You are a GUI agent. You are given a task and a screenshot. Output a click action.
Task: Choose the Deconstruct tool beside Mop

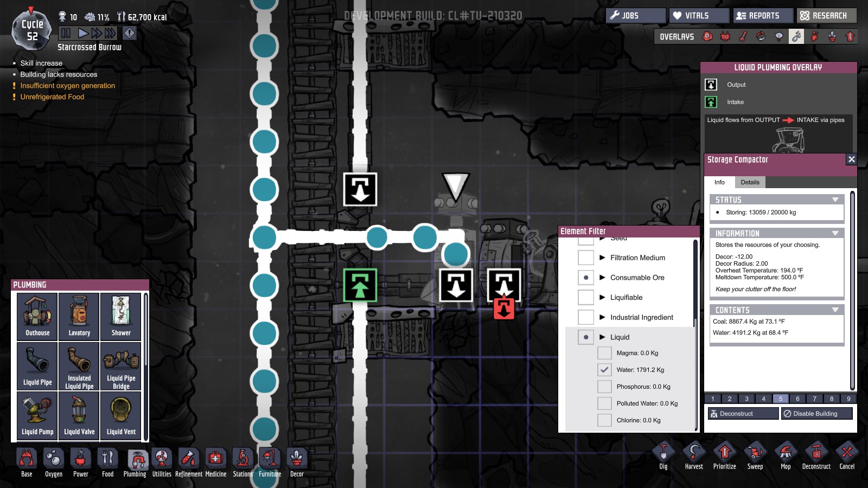tap(816, 456)
